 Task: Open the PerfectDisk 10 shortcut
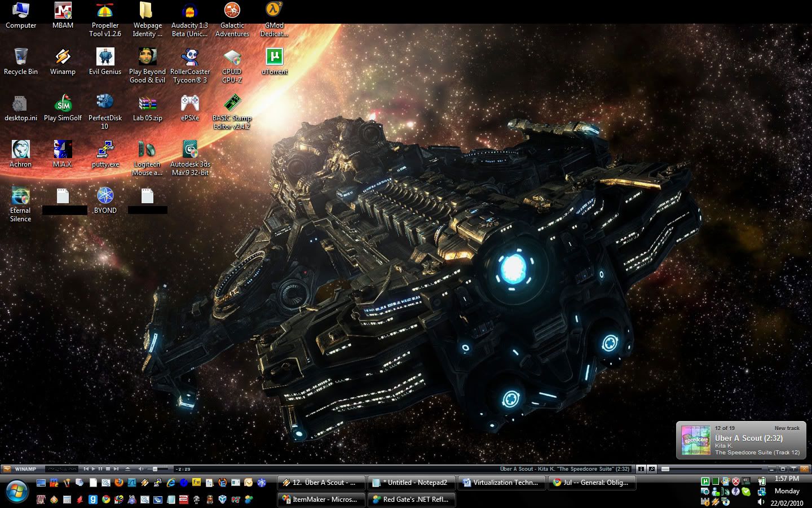tap(105, 112)
